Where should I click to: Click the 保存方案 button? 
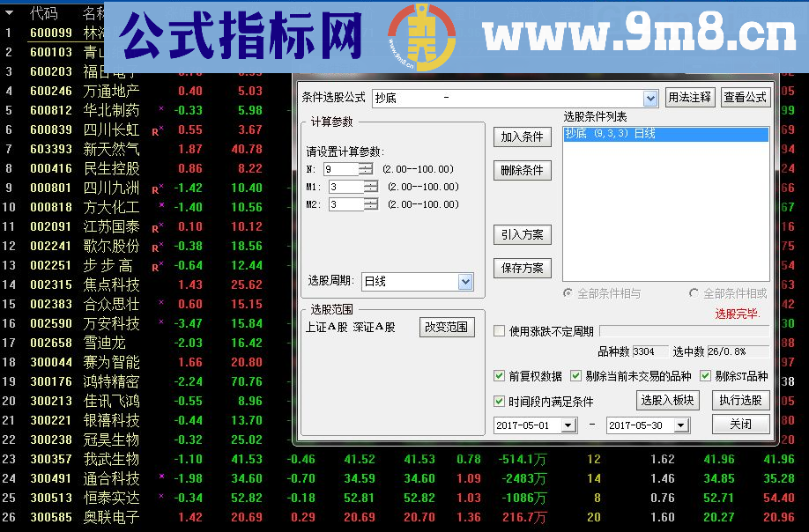tap(522, 269)
